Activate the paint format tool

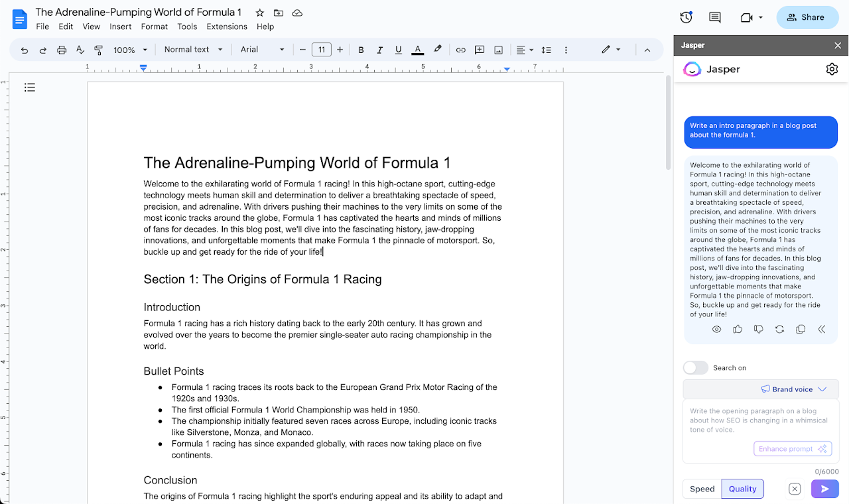pos(99,50)
